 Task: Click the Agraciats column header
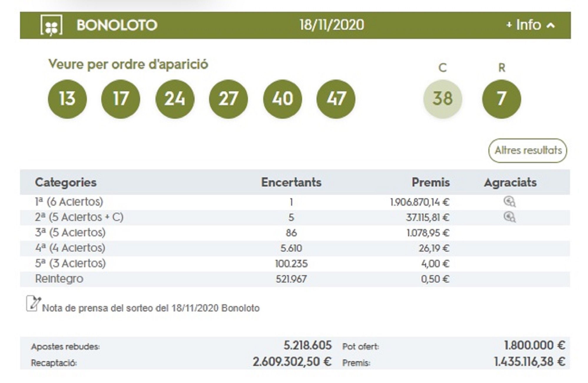coord(510,183)
